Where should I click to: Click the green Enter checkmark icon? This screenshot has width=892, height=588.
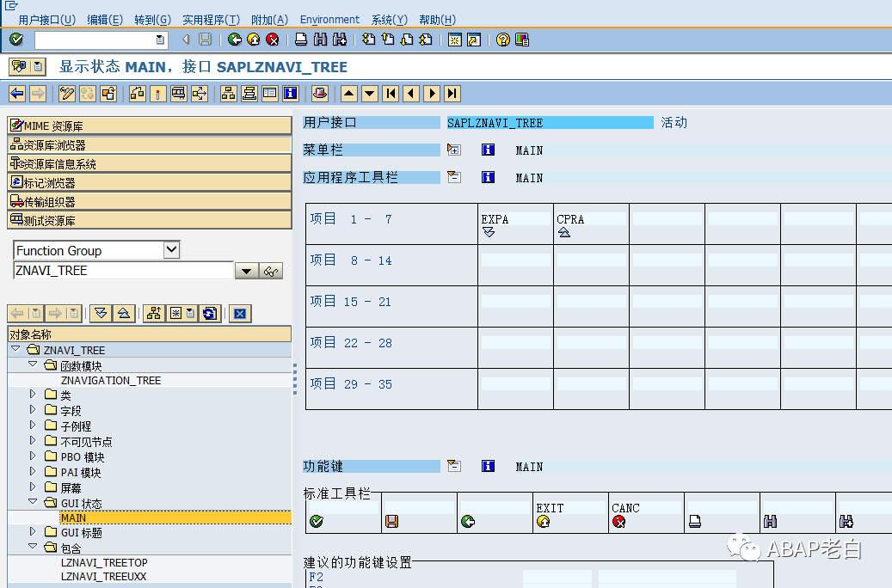point(16,40)
